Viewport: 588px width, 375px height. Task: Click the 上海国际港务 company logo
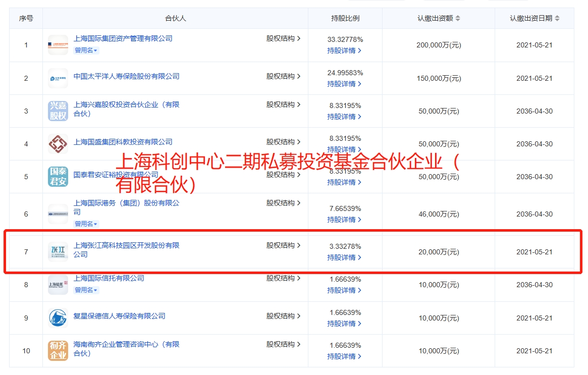[x=58, y=214]
